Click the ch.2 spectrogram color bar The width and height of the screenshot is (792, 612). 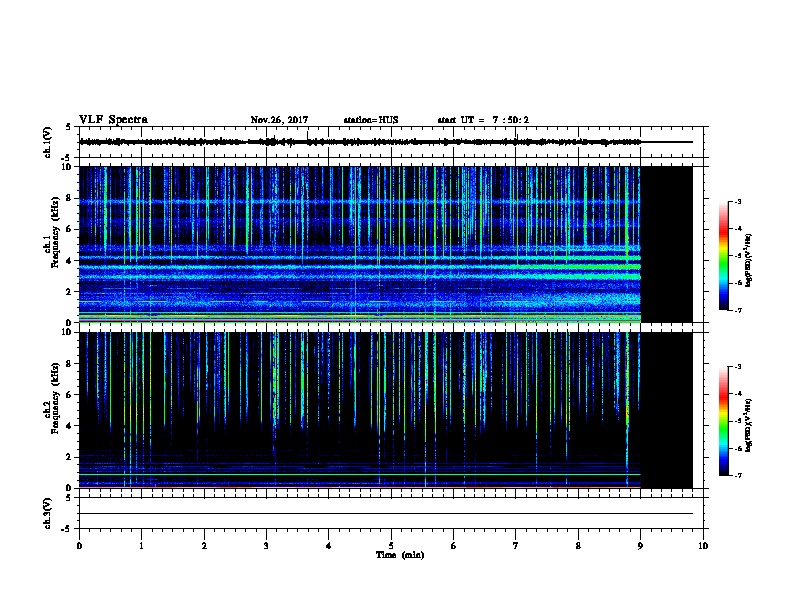point(723,421)
